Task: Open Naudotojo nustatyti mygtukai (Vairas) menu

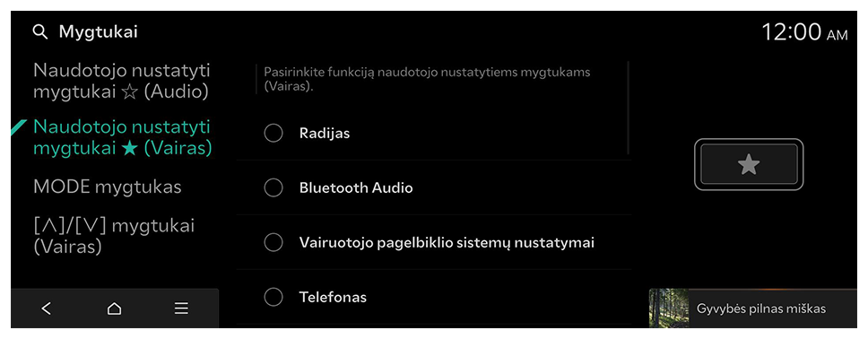Action: 122,138
